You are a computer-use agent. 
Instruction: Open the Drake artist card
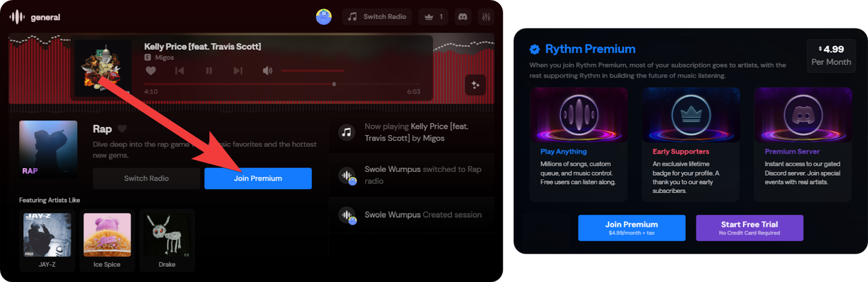(167, 240)
